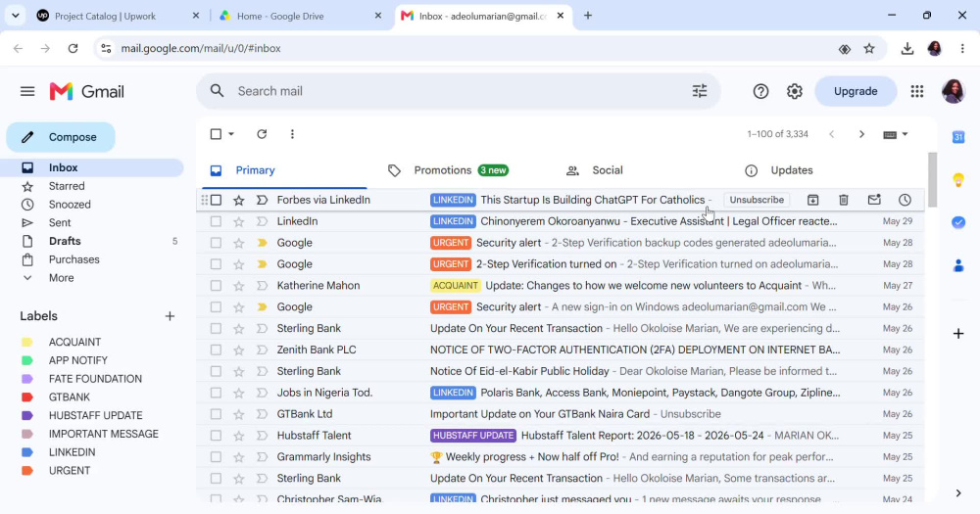980x514 pixels.
Task: Open Gmail settings gear icon
Action: [x=795, y=91]
